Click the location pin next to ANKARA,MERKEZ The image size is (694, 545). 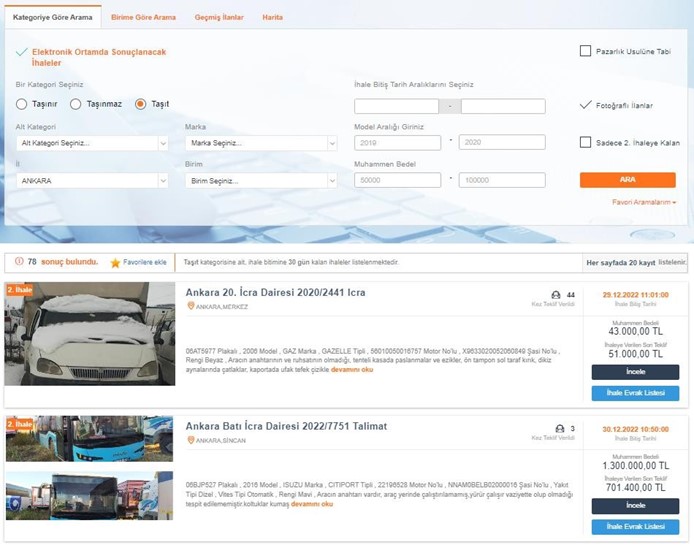pos(190,306)
